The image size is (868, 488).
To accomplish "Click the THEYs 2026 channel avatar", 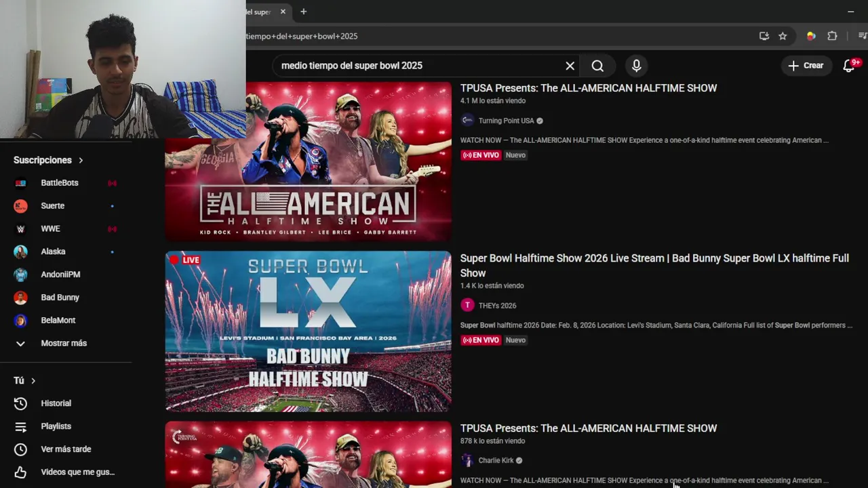I will (467, 305).
